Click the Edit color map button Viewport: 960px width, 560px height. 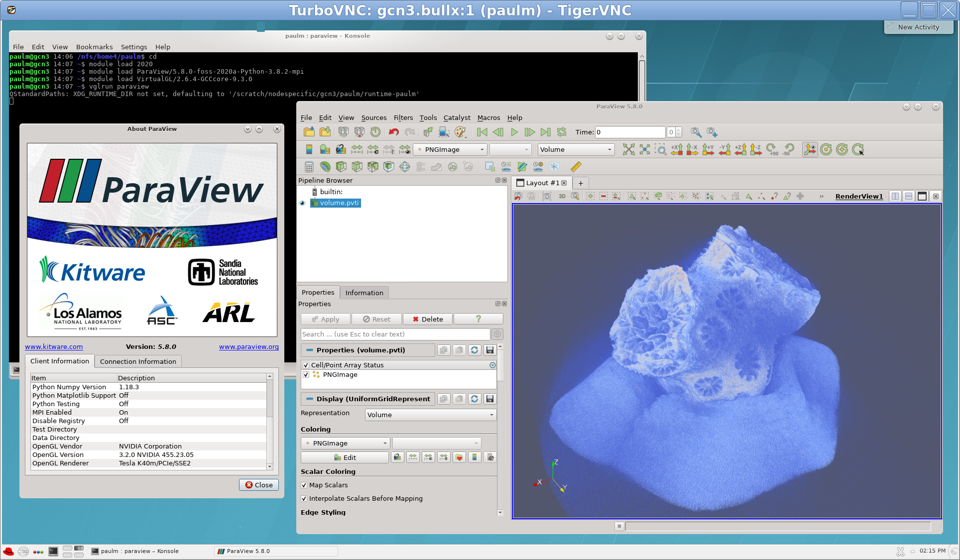point(345,457)
